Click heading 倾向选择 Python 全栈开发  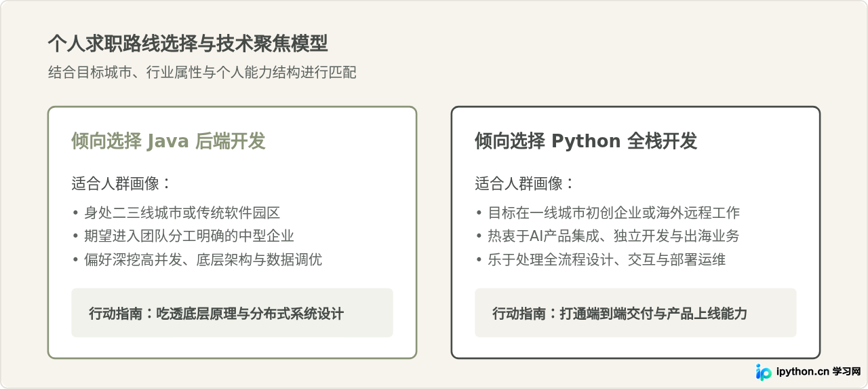586,141
